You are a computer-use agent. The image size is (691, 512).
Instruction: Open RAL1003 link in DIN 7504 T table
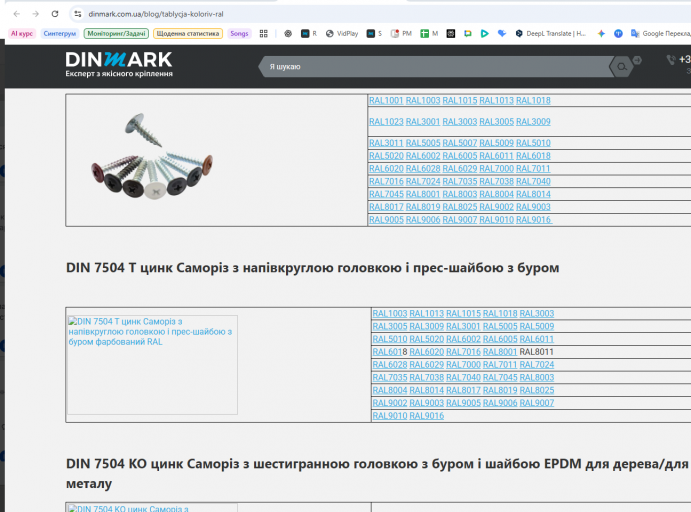[390, 314]
